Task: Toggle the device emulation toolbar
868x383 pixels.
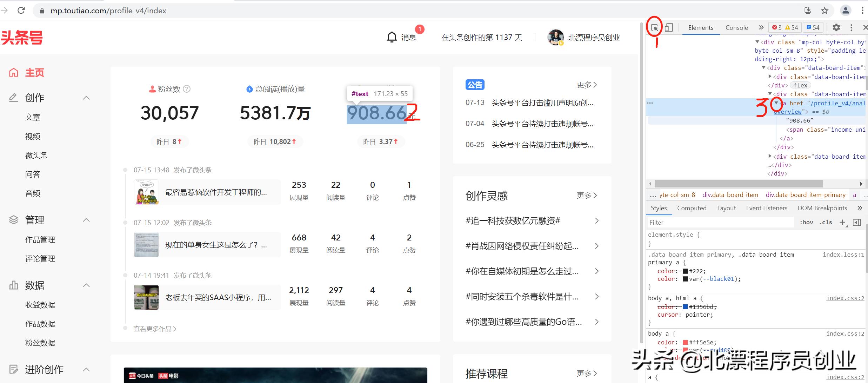Action: coord(669,27)
